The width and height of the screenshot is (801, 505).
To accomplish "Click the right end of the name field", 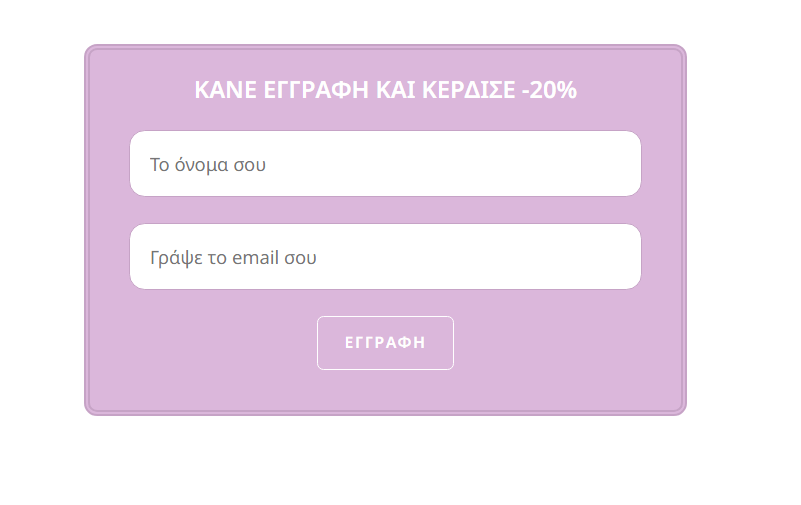I will point(615,164).
